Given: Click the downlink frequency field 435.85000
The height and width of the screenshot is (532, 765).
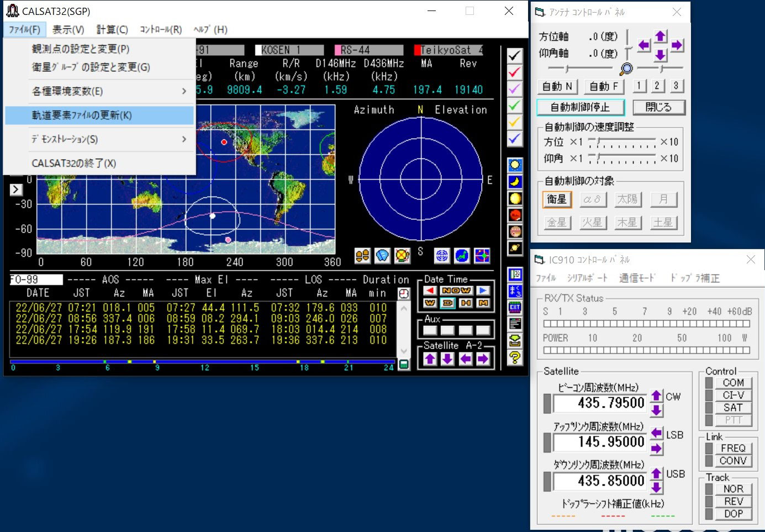Looking at the screenshot, I should (x=601, y=481).
